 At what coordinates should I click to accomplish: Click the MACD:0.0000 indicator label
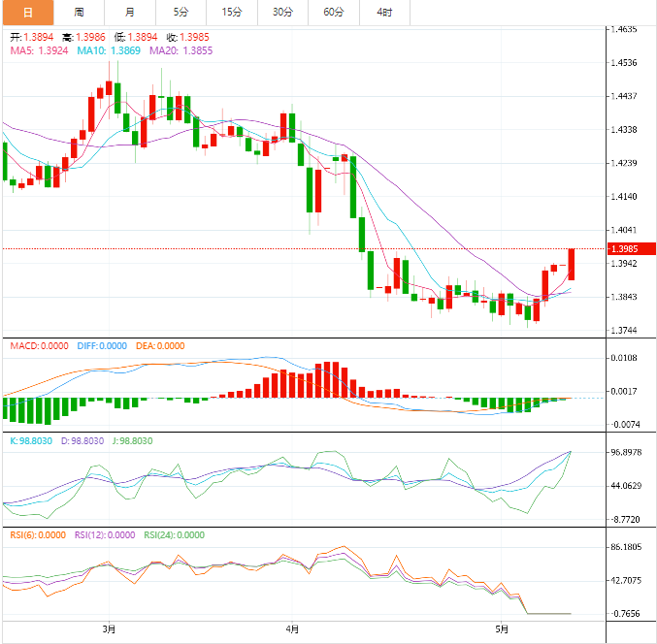[40, 346]
